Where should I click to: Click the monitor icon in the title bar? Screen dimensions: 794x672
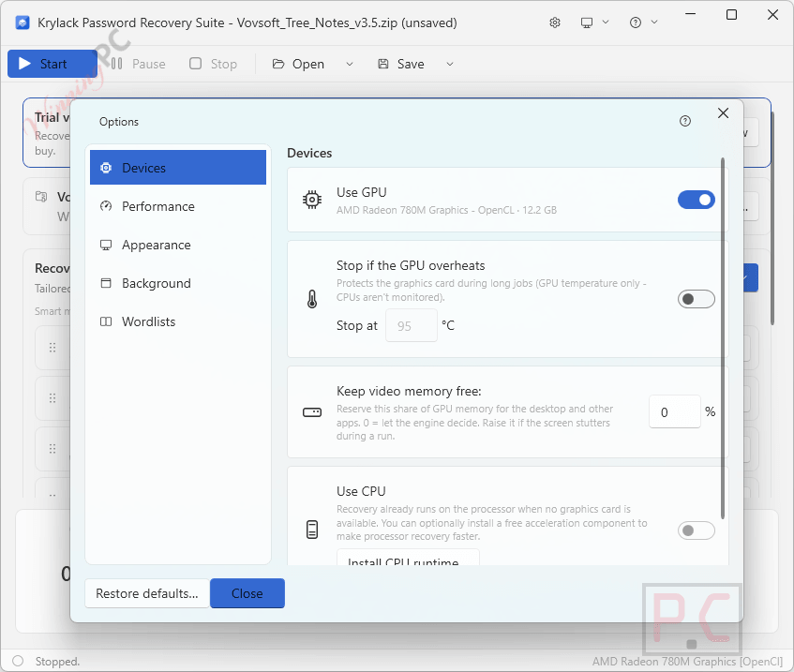tap(587, 22)
